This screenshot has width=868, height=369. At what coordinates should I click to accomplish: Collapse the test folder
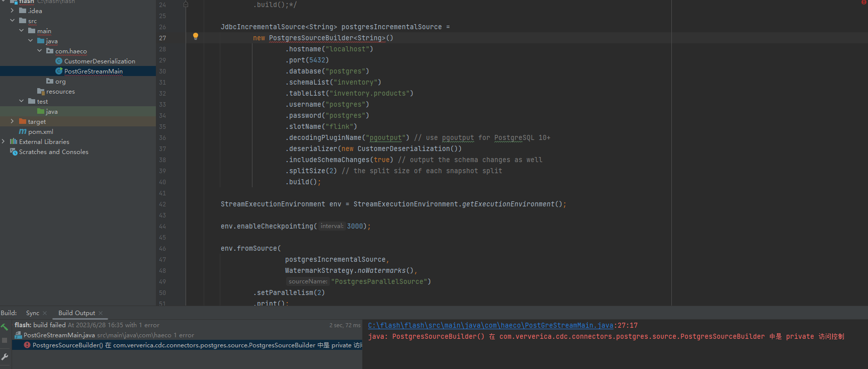click(x=21, y=101)
